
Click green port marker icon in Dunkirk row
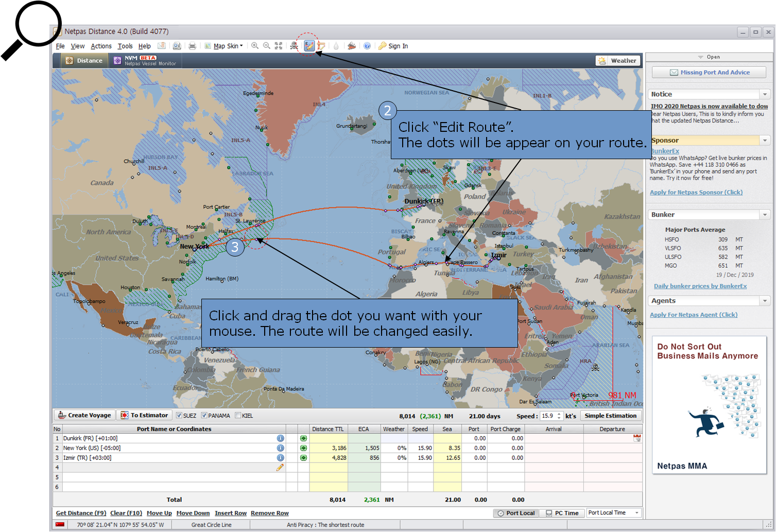[x=304, y=438]
